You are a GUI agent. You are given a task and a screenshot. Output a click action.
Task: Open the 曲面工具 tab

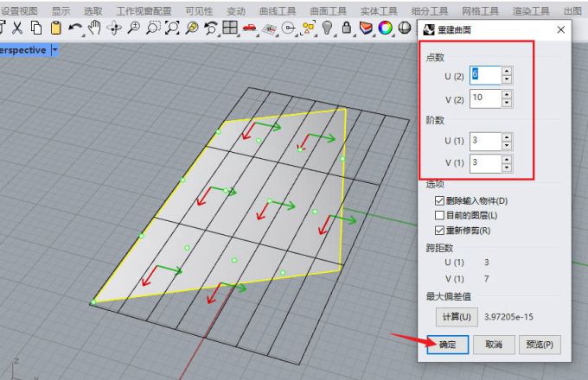328,11
